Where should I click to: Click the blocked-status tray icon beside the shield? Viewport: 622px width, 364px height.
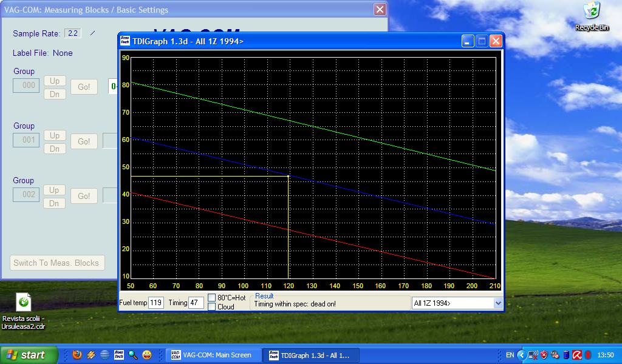(x=555, y=355)
